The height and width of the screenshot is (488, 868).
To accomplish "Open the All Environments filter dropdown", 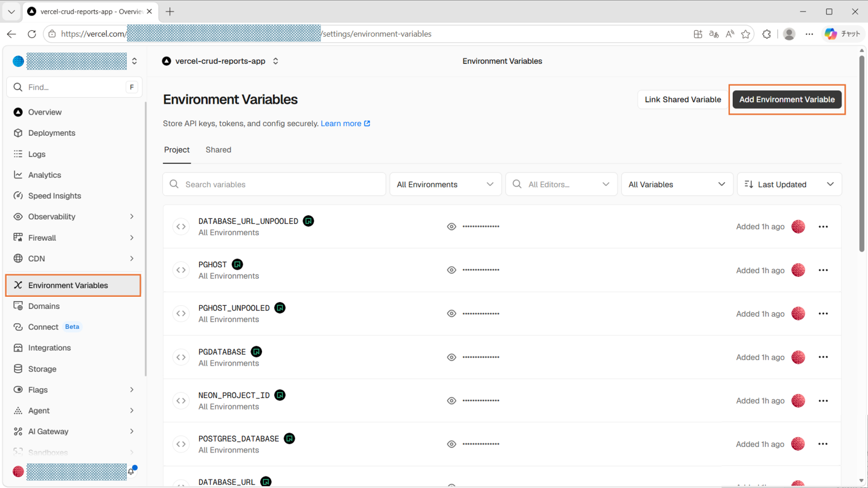I will click(445, 185).
